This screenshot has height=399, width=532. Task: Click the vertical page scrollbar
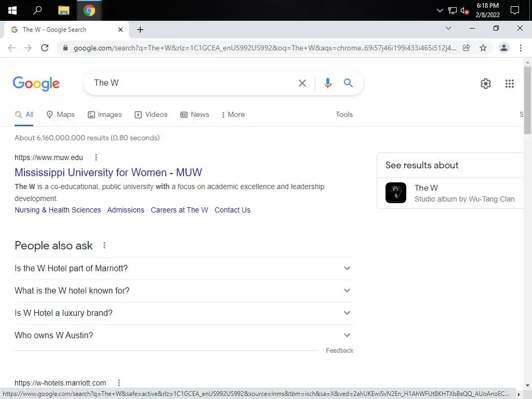coord(527,100)
